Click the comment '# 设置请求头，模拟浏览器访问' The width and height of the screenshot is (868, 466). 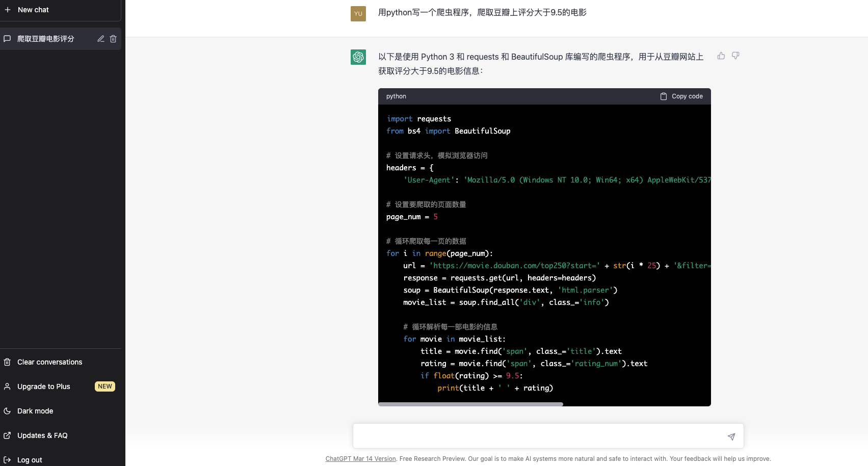pos(437,156)
